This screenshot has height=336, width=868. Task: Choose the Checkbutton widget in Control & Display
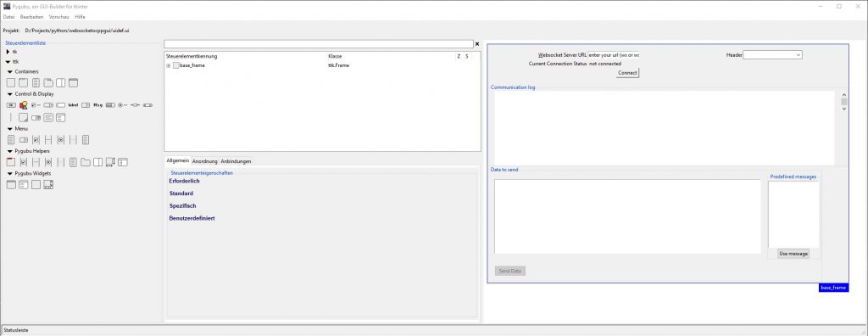(x=36, y=105)
